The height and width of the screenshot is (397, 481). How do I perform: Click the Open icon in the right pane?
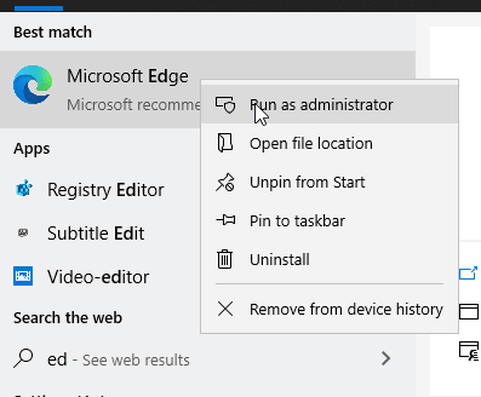(x=468, y=273)
